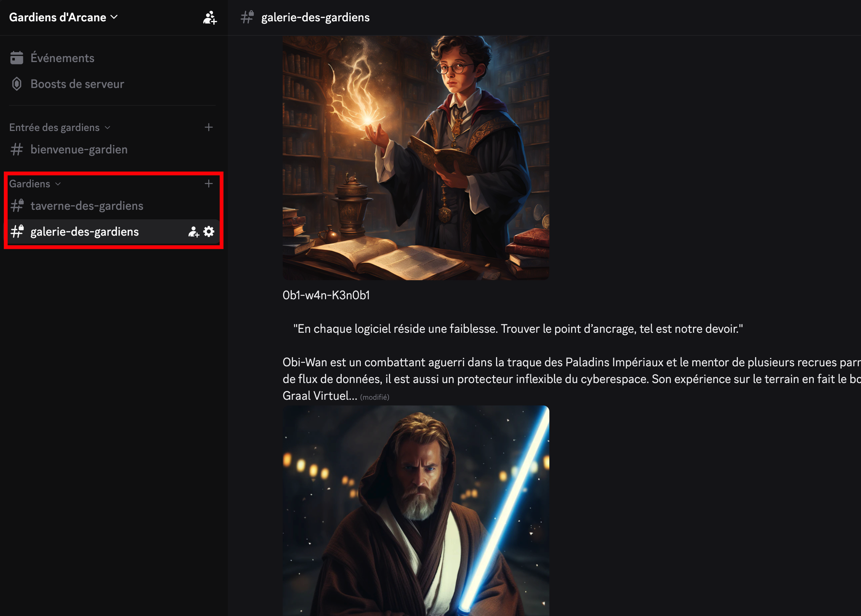Image resolution: width=861 pixels, height=616 pixels.
Task: Select the bienvenue-gardien channel
Action: [79, 149]
